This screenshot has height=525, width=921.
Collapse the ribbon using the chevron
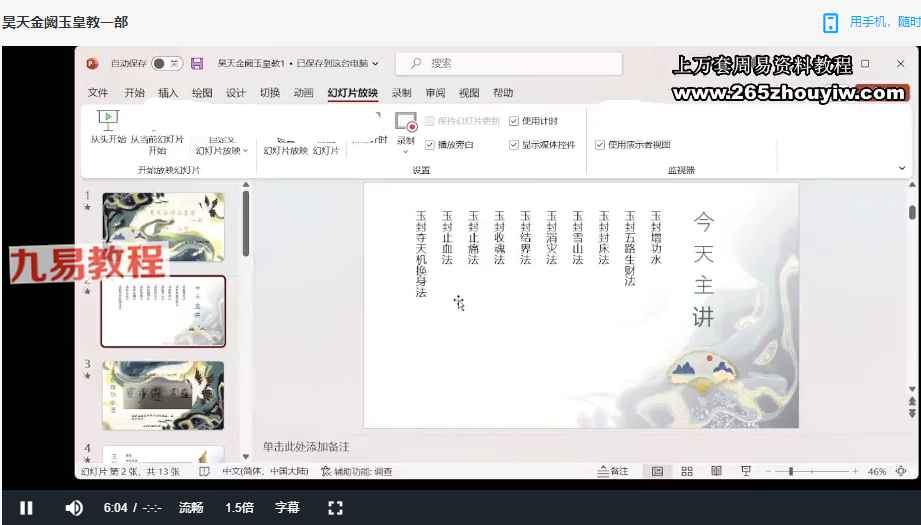coord(902,168)
